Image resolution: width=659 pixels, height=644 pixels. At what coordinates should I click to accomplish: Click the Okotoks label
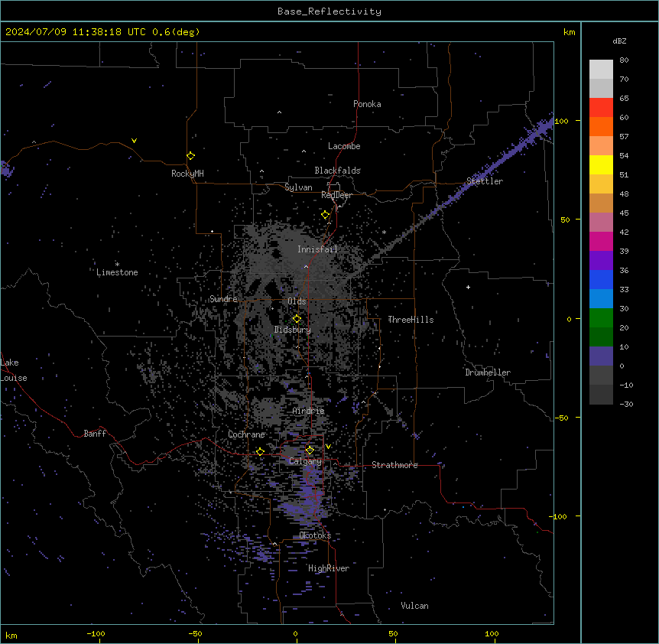(315, 535)
